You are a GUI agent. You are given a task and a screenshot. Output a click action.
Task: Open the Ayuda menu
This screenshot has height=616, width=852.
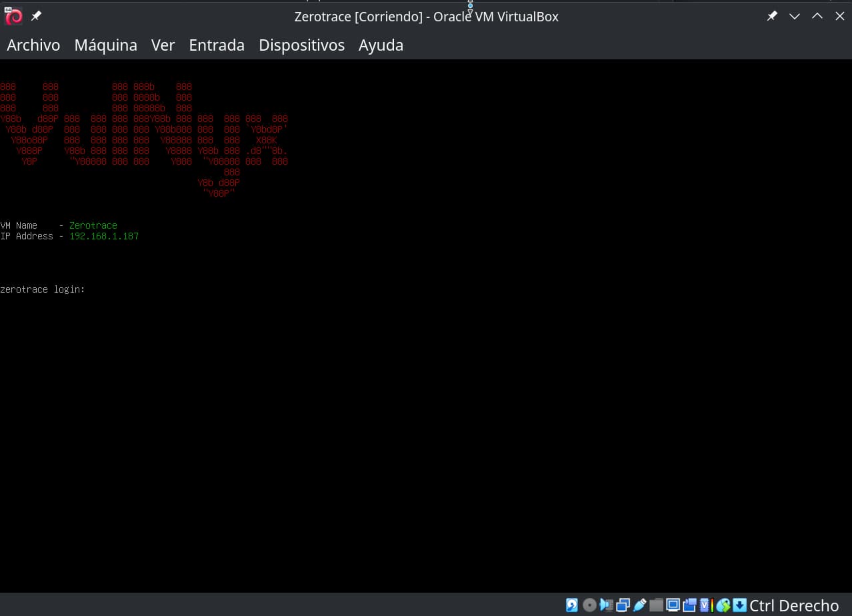(381, 45)
